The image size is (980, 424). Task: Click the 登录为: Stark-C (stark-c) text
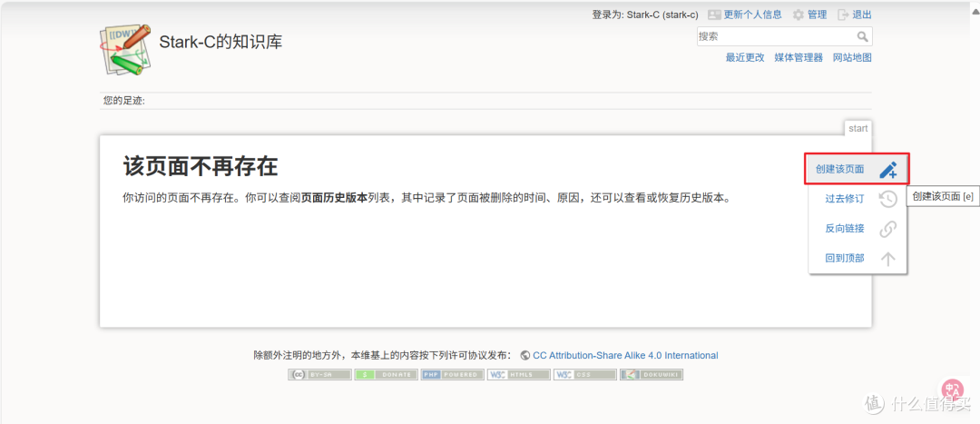645,15
